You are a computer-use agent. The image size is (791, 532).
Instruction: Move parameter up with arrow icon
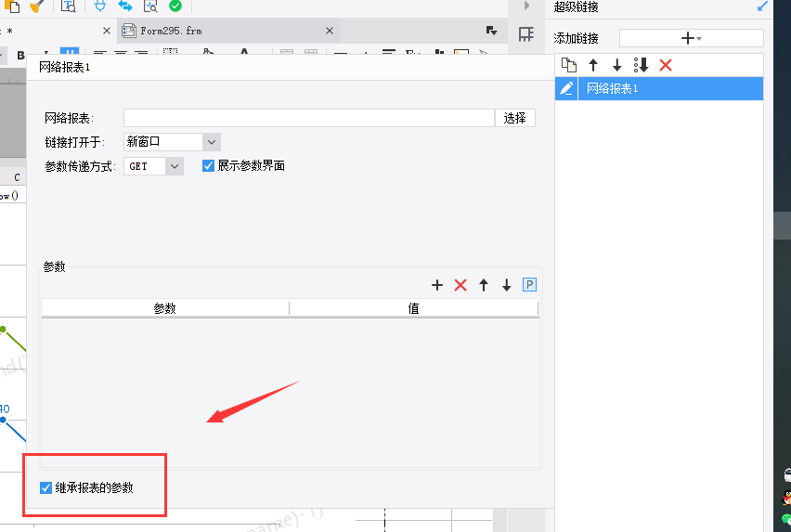pos(484,285)
